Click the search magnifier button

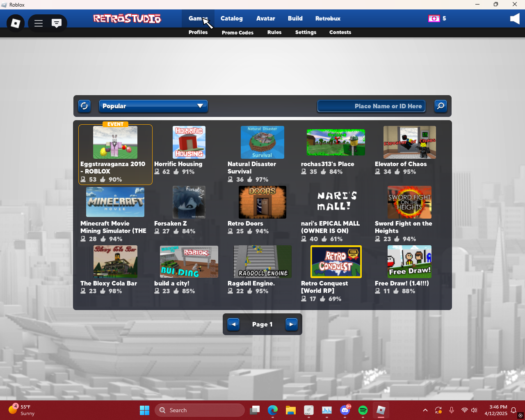point(441,106)
